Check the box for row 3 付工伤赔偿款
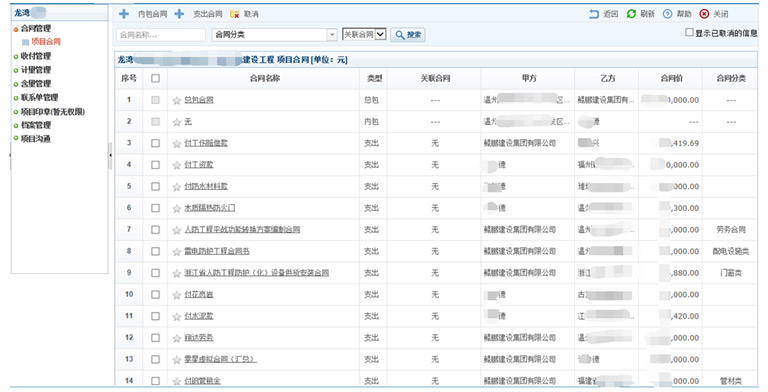Viewport: 768px width, 392px height. 155,143
